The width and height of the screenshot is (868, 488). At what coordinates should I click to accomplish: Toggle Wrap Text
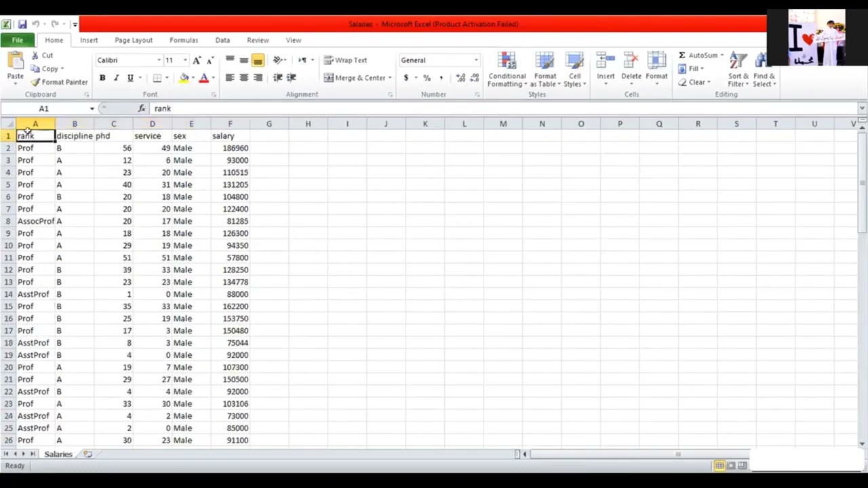point(345,60)
